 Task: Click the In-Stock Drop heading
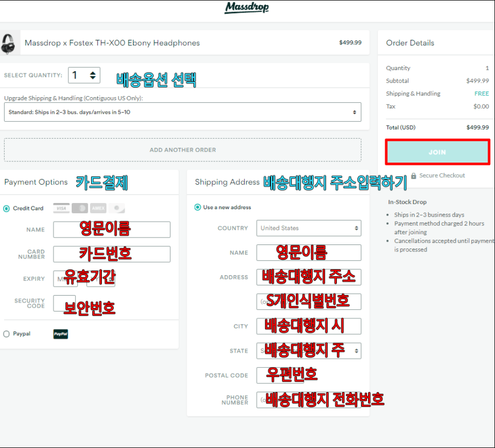pos(407,202)
